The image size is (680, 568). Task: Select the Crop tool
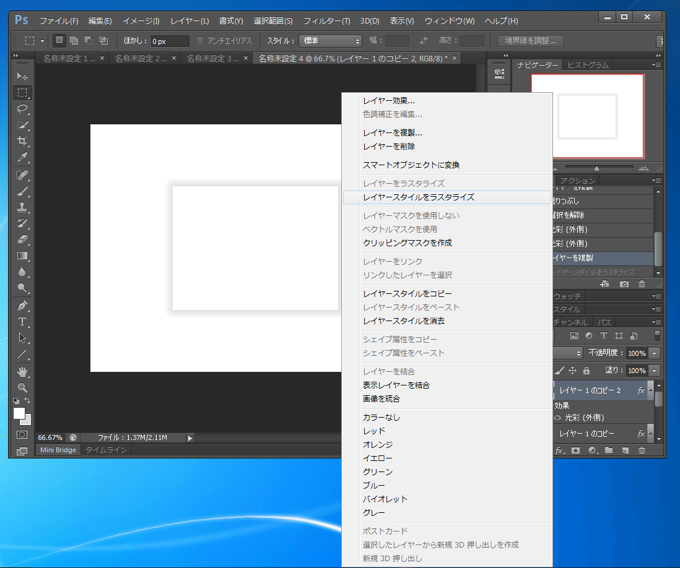click(22, 141)
